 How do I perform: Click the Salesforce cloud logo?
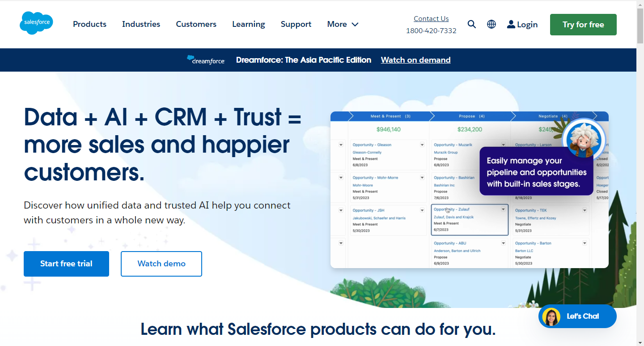(36, 23)
